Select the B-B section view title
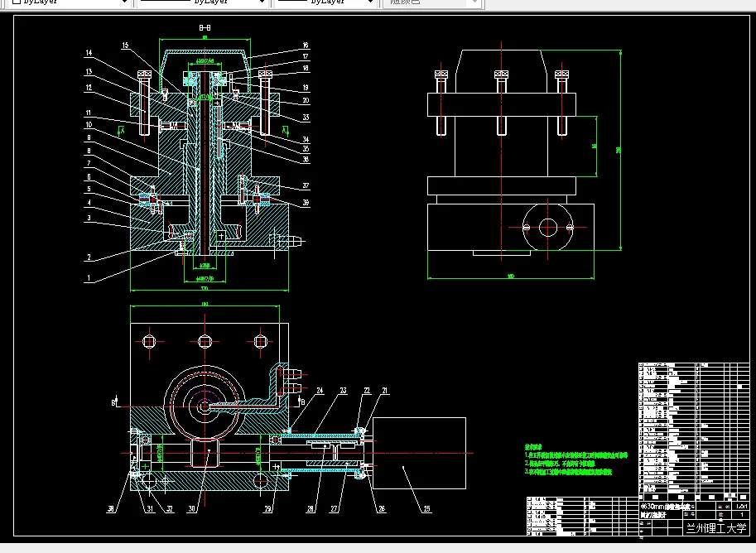The image size is (756, 553). 205,28
